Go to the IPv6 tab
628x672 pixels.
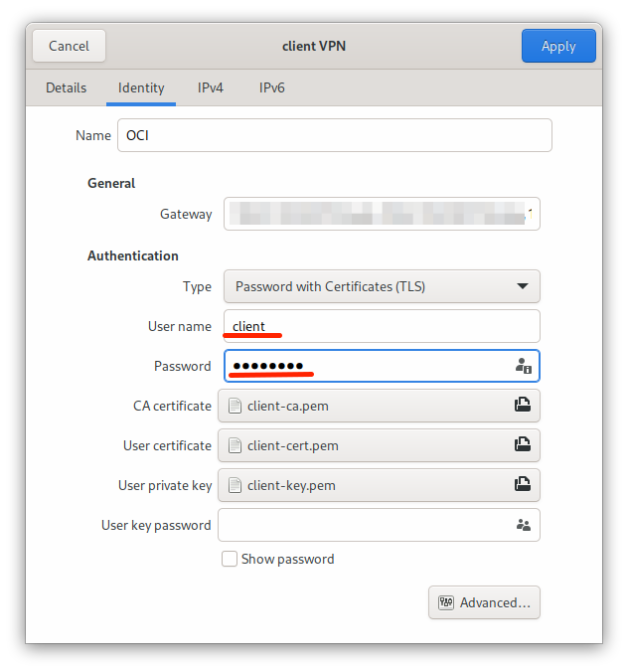(272, 87)
